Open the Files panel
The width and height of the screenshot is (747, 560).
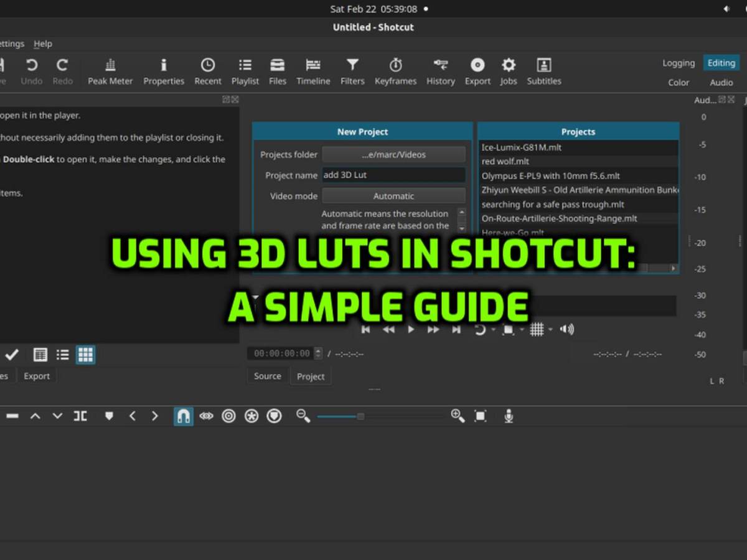tap(278, 71)
